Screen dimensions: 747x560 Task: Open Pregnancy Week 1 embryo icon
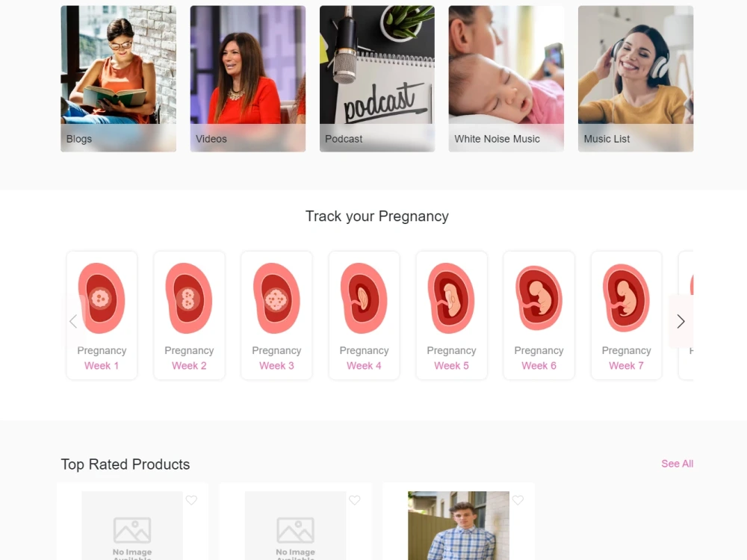(x=102, y=298)
